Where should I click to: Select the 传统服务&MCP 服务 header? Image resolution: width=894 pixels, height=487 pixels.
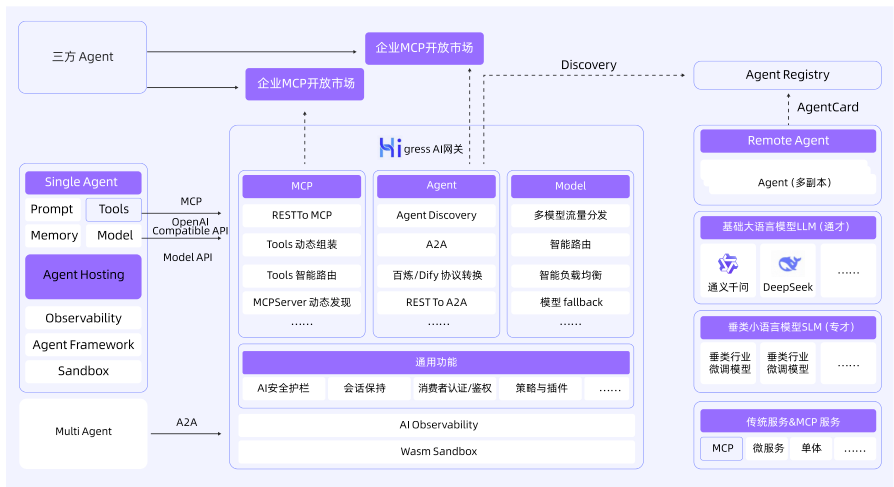(788, 421)
